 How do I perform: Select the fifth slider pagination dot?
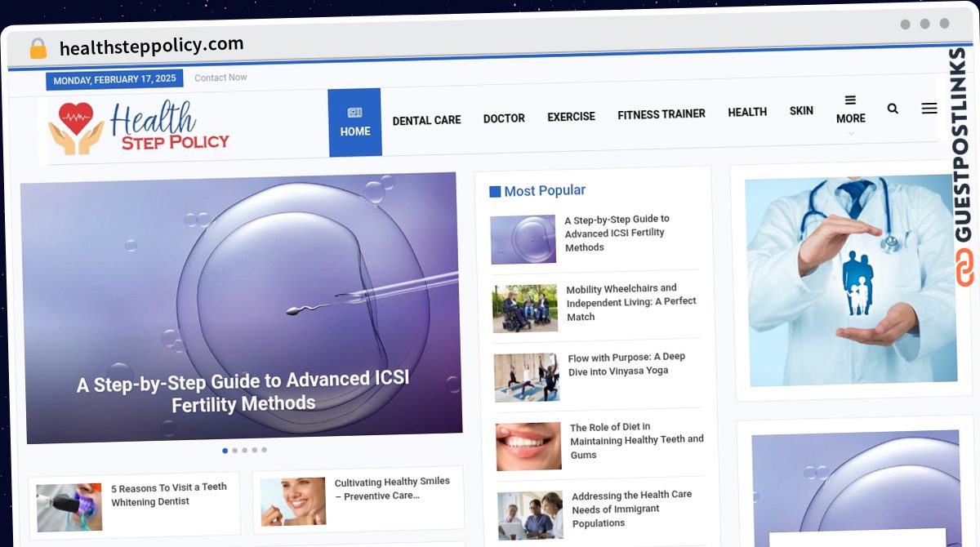point(264,450)
